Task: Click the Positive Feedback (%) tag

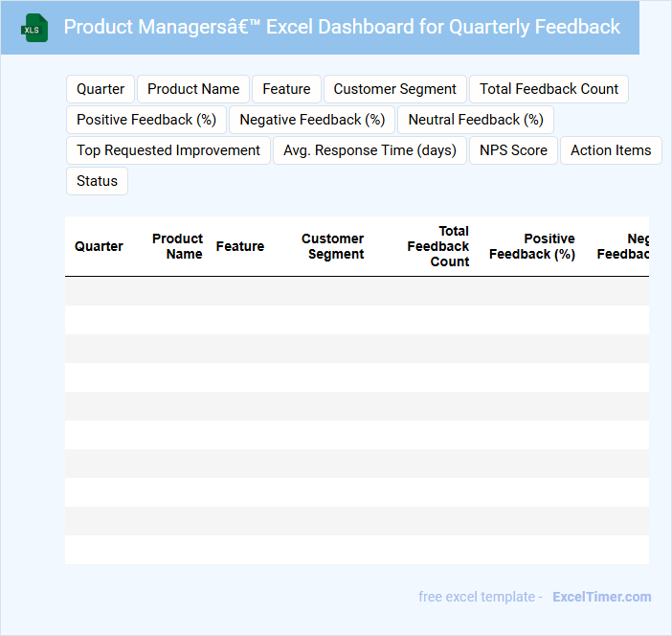Action: pyautogui.click(x=146, y=120)
